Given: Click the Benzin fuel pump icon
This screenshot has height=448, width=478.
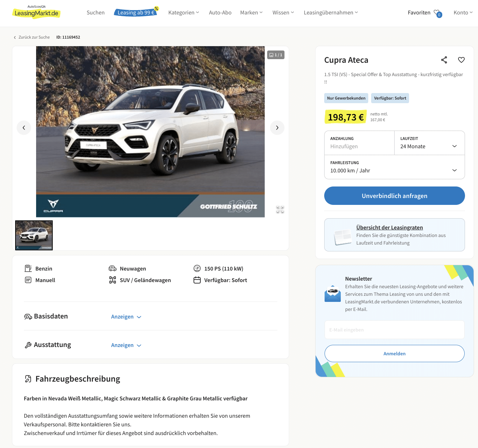Looking at the screenshot, I should coord(28,268).
